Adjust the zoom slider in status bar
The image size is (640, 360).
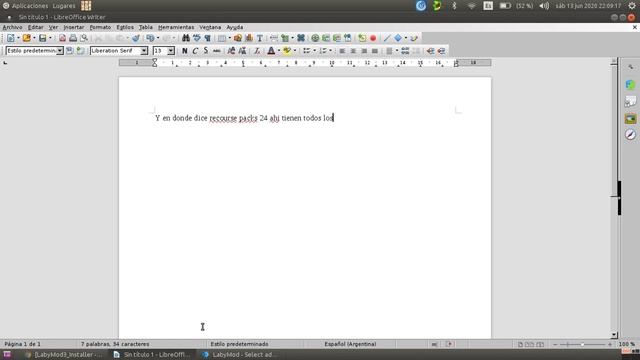(582, 344)
